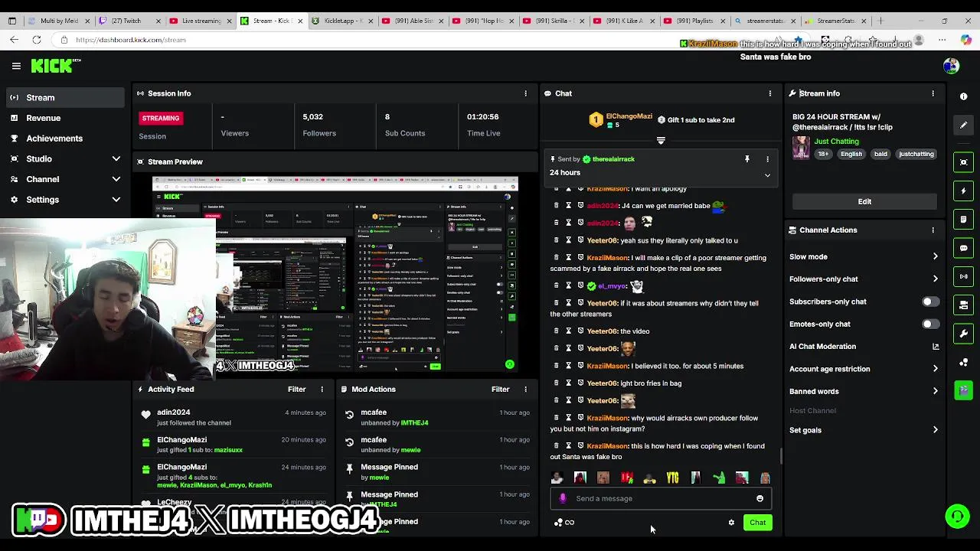Open Stream info three-dot menu
980x551 pixels.
pos(933,93)
